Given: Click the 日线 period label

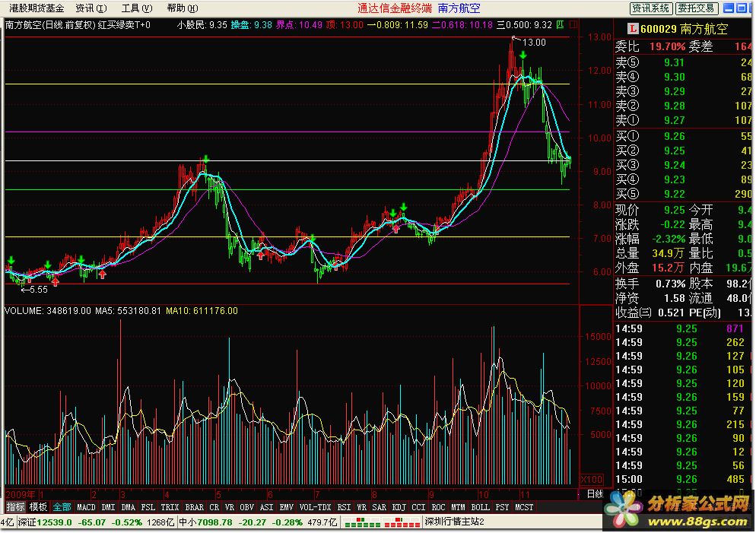Looking at the screenshot, I should [595, 494].
